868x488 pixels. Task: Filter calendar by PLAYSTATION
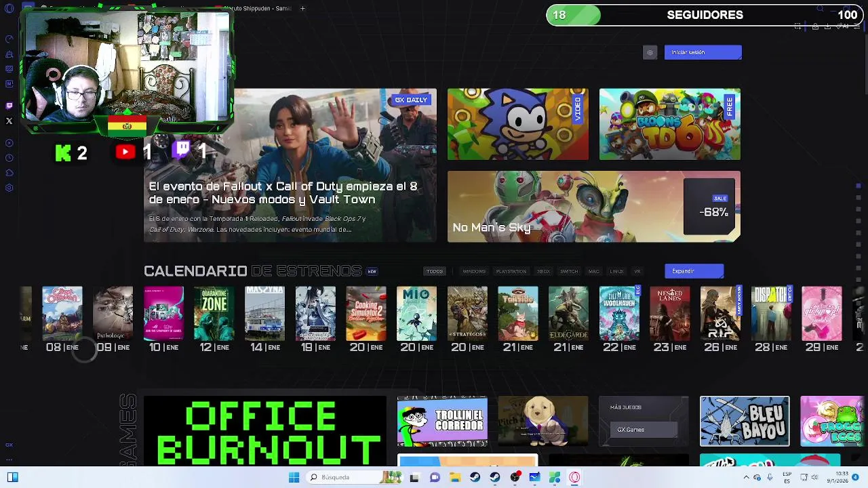coord(511,271)
